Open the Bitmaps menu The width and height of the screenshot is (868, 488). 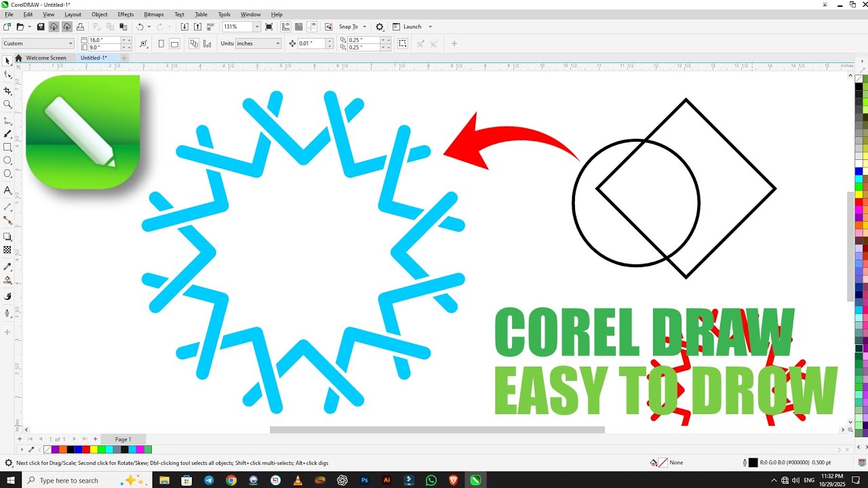[x=154, y=14]
